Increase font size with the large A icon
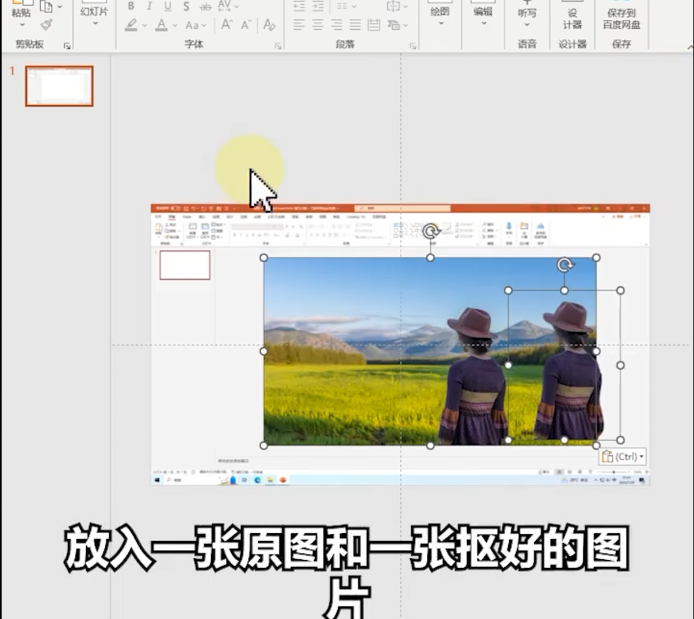This screenshot has width=694, height=619. tap(227, 25)
